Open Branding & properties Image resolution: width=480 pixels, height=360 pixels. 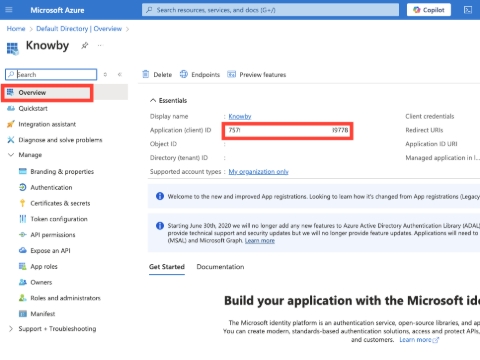[62, 171]
